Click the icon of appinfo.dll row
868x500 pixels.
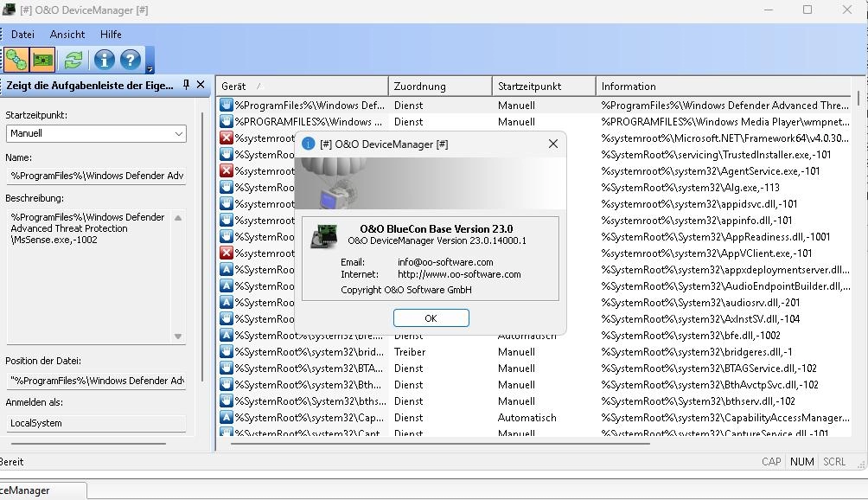(226, 220)
